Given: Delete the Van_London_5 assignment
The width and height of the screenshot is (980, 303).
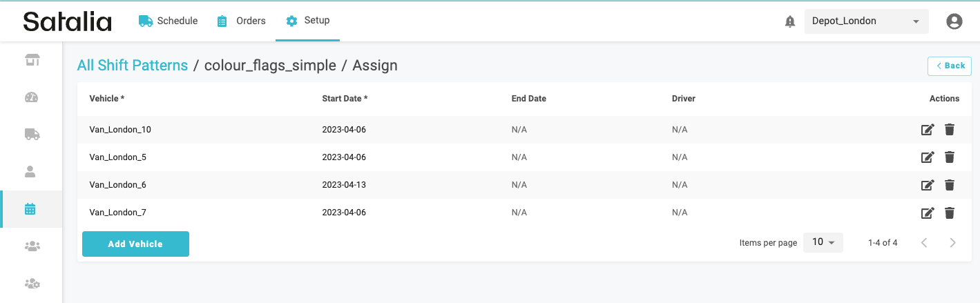Looking at the screenshot, I should [x=950, y=157].
